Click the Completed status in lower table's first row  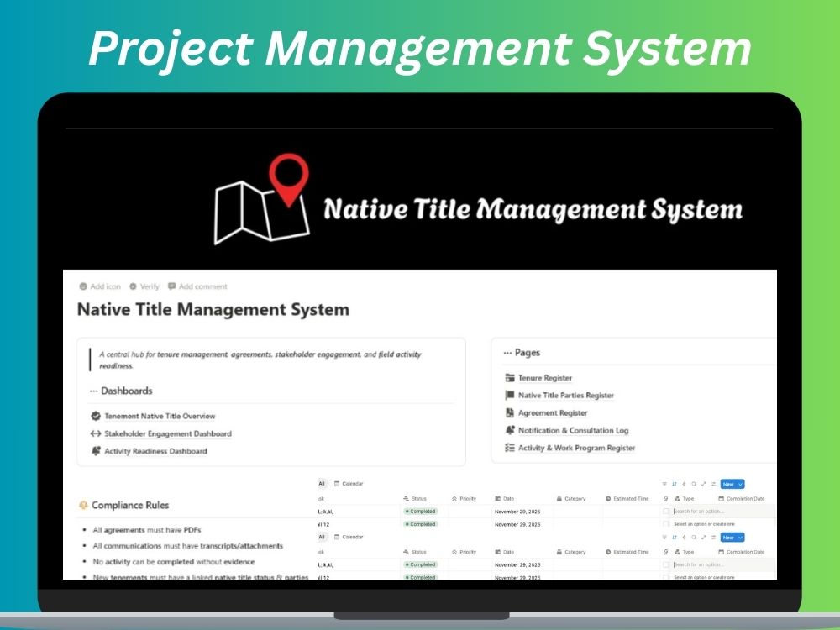pos(421,564)
